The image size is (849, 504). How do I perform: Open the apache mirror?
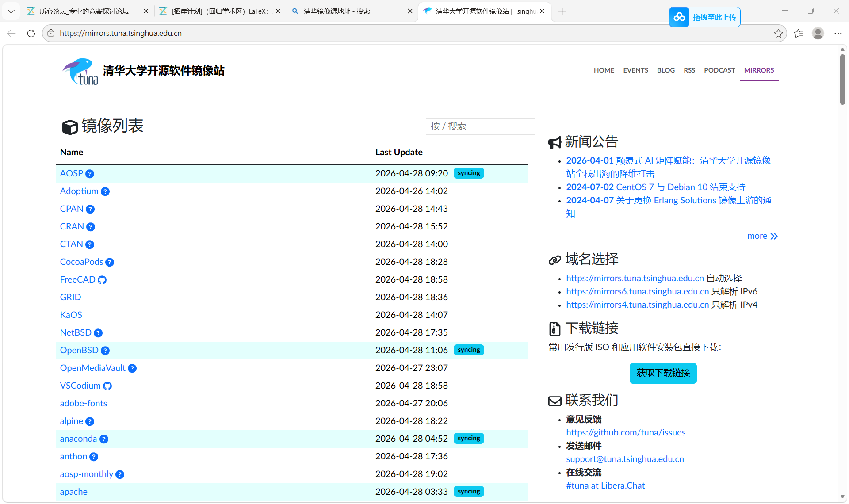(74, 492)
